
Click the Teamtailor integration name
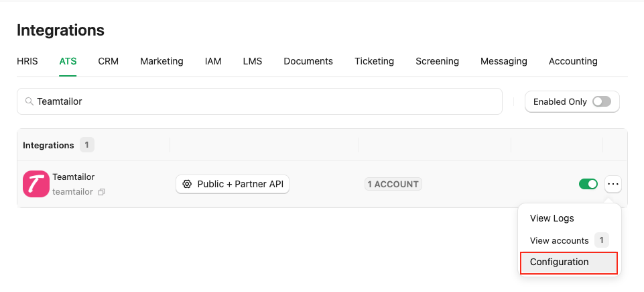click(74, 177)
